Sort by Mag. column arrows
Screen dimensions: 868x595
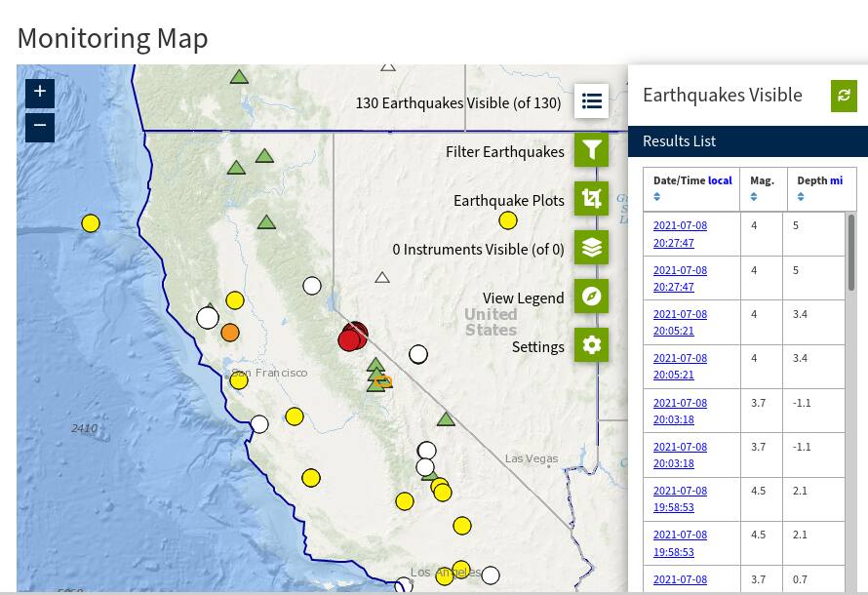[x=754, y=196]
